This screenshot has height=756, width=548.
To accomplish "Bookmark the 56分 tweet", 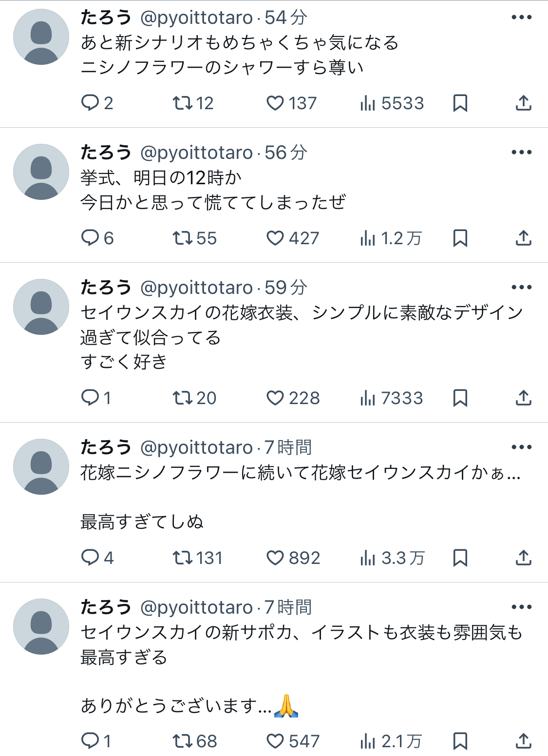I will point(460,238).
